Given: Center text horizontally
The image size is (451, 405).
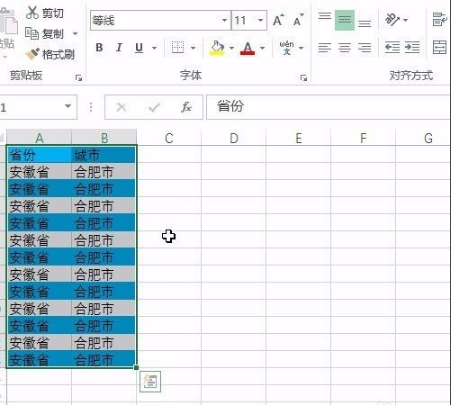Looking at the screenshot, I should 345,48.
